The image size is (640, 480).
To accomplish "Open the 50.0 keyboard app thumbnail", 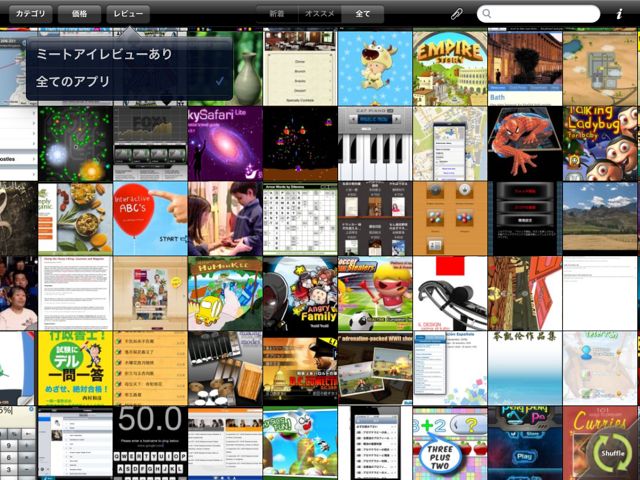I will (x=150, y=443).
